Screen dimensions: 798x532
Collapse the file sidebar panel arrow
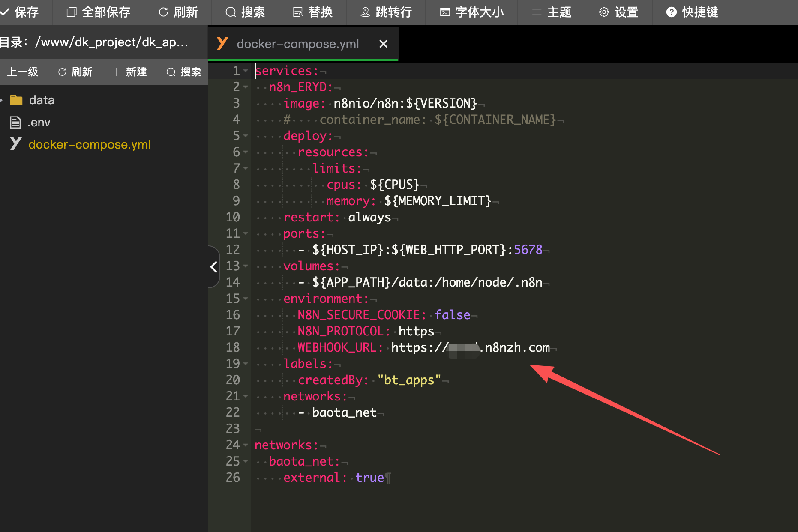[x=214, y=267]
